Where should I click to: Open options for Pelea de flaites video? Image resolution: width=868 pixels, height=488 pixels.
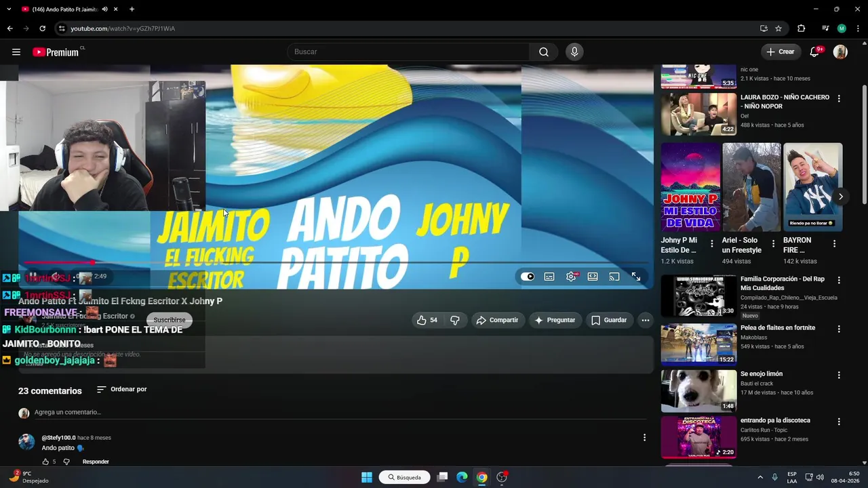pos(839,328)
